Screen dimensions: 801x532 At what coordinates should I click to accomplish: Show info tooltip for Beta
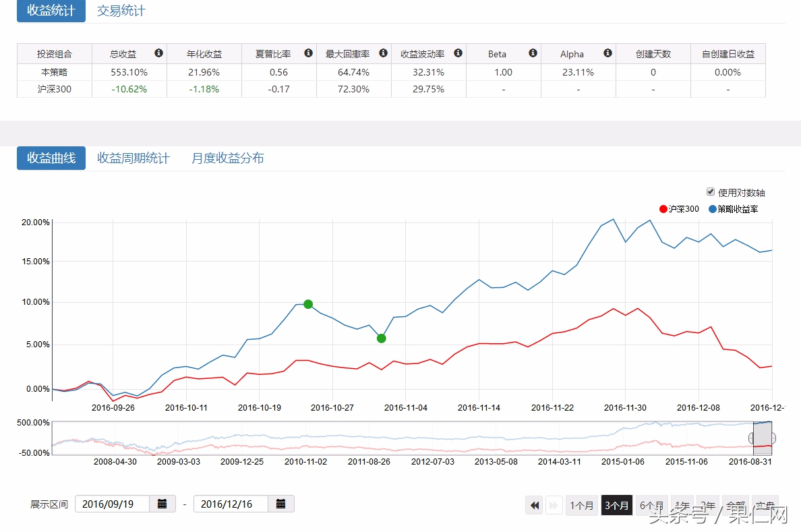coord(533,53)
